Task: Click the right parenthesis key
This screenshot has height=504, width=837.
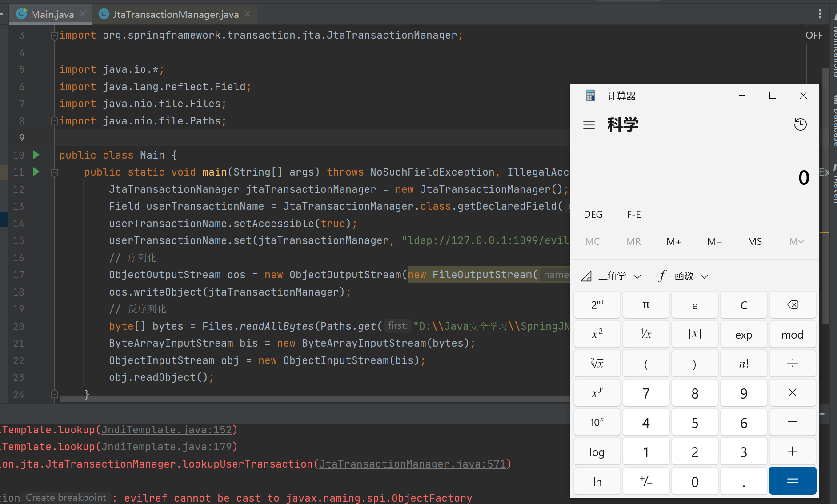Action: coord(695,364)
